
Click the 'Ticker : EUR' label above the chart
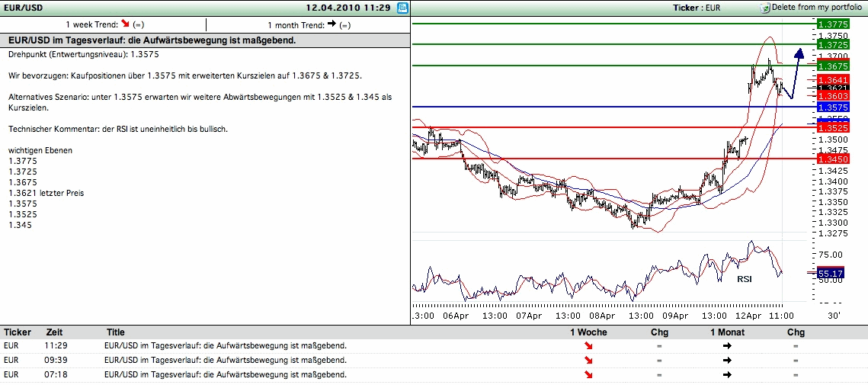click(x=697, y=8)
